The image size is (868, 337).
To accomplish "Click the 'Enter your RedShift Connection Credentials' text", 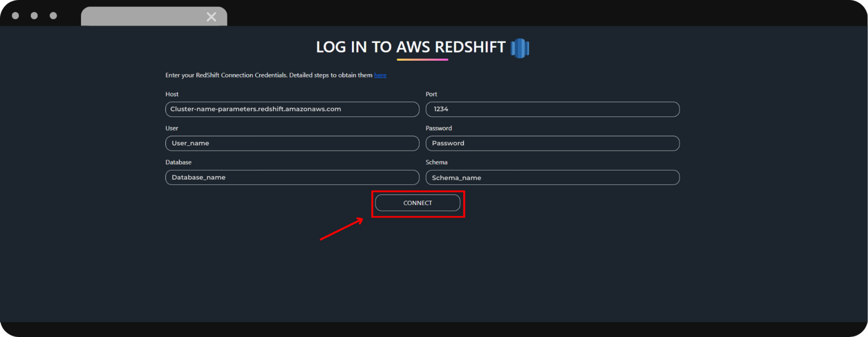I will coord(269,75).
